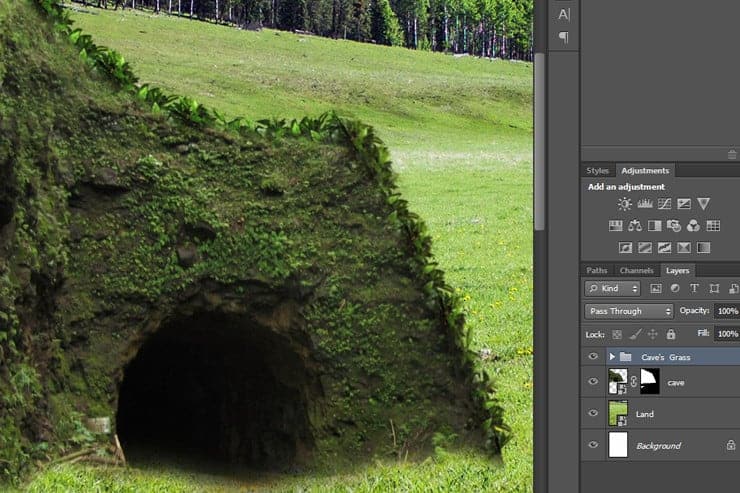The image size is (740, 493).
Task: Switch to the Styles tab
Action: click(x=597, y=170)
